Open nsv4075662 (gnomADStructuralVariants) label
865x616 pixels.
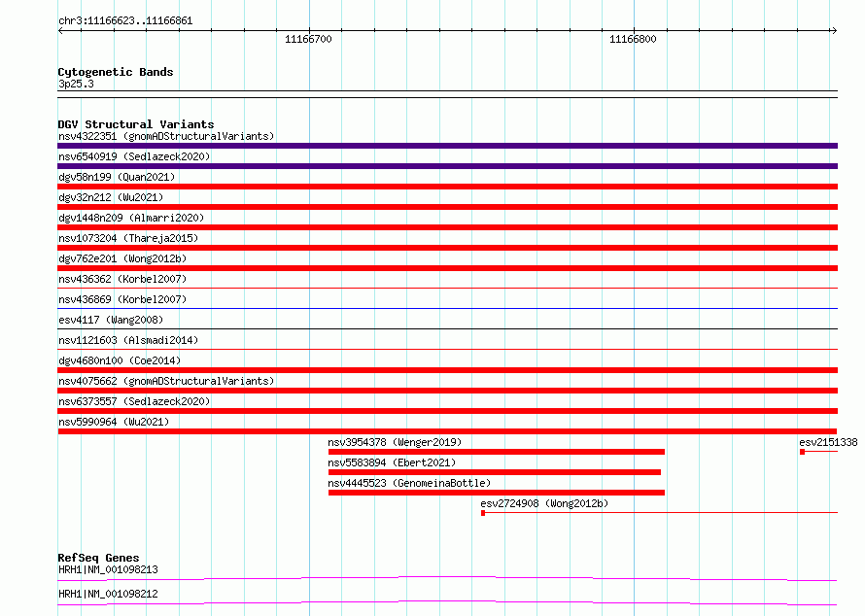point(166,381)
